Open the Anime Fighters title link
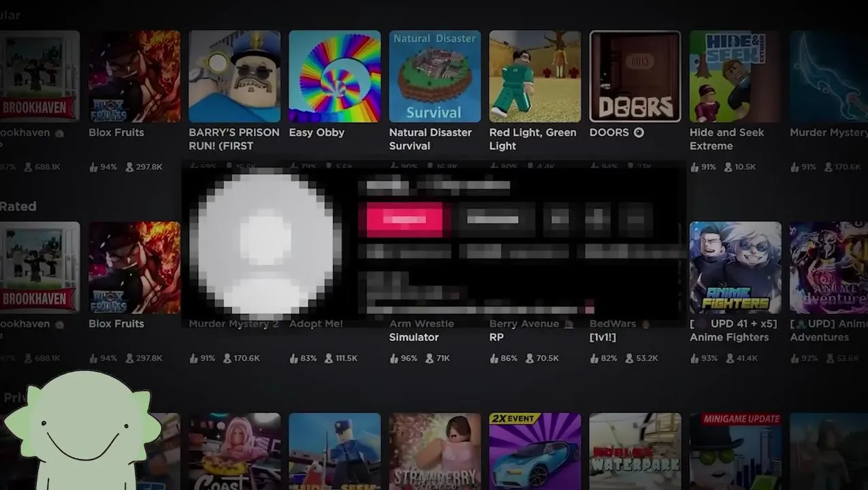The width and height of the screenshot is (868, 490). coord(733,331)
